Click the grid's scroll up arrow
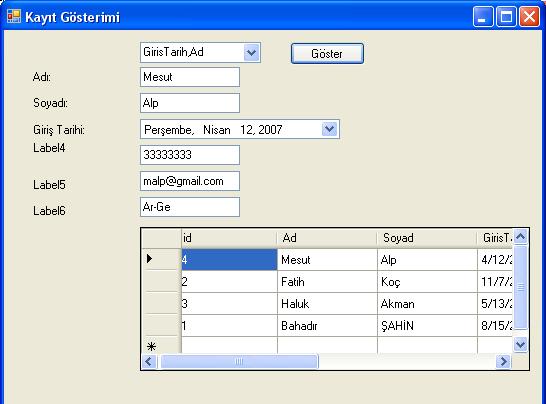Image resolution: width=546 pixels, height=404 pixels. pos(521,237)
